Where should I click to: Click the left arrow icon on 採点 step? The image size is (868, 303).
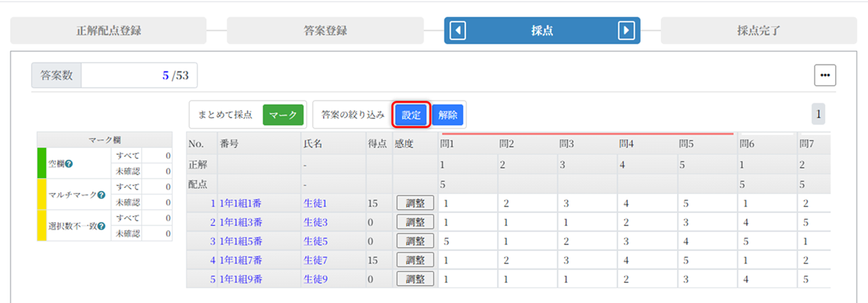pyautogui.click(x=458, y=30)
